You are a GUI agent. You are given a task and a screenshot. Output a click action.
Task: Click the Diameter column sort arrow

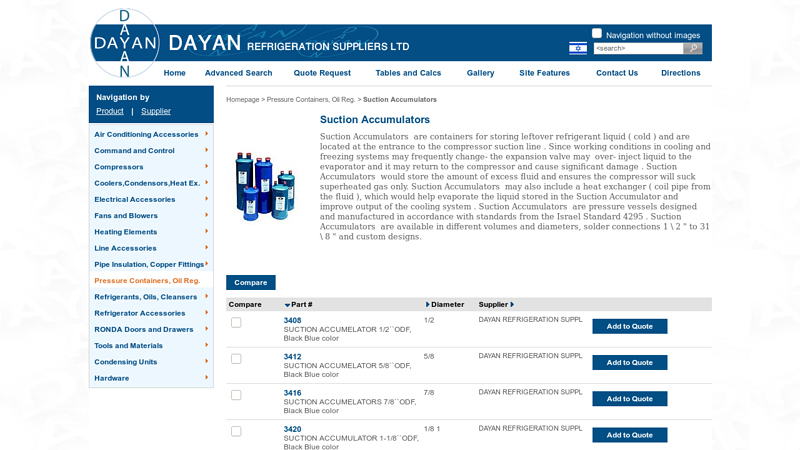pyautogui.click(x=428, y=304)
